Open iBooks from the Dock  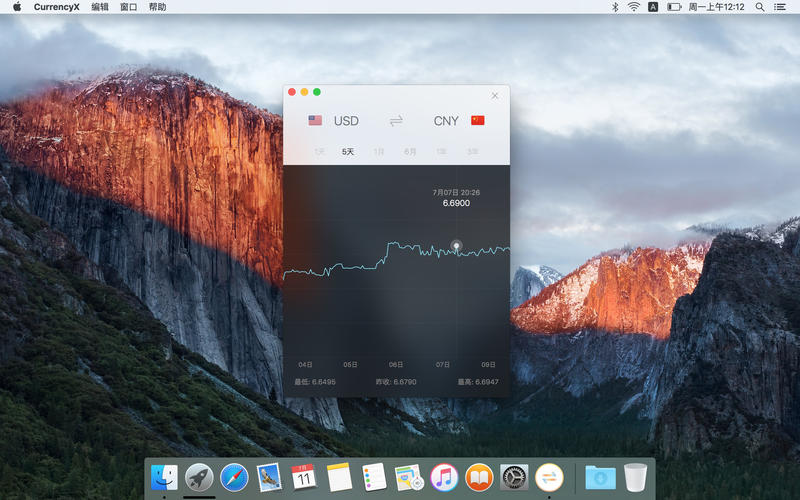coord(479,478)
